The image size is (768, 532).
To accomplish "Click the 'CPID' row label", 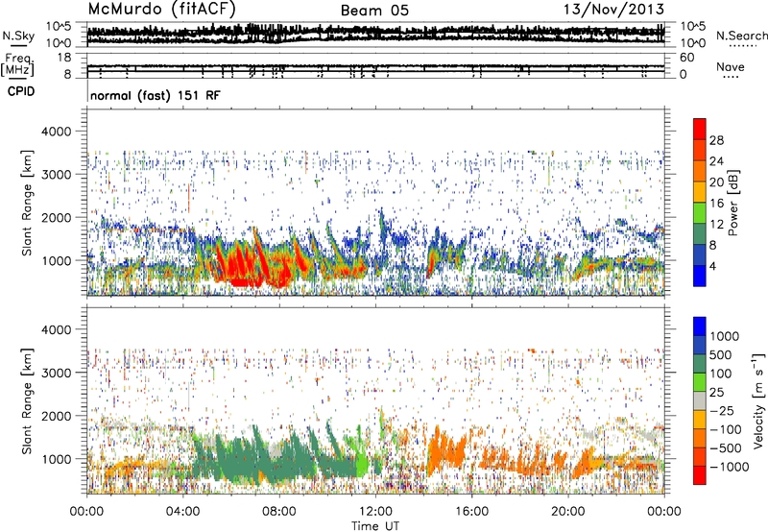I will (21, 91).
